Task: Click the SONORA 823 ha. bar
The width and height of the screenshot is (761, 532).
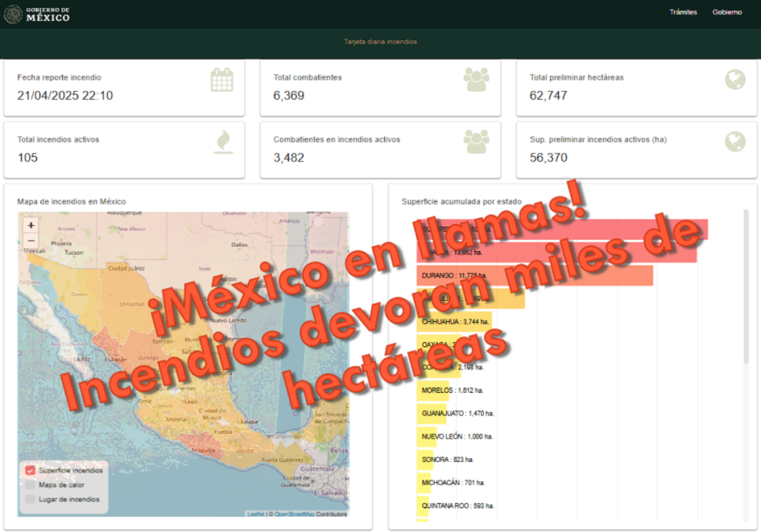Action: tap(425, 460)
